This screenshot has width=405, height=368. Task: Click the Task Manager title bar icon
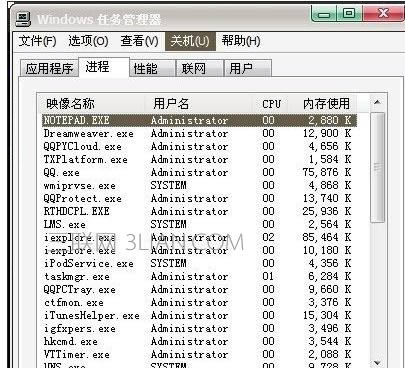23,19
